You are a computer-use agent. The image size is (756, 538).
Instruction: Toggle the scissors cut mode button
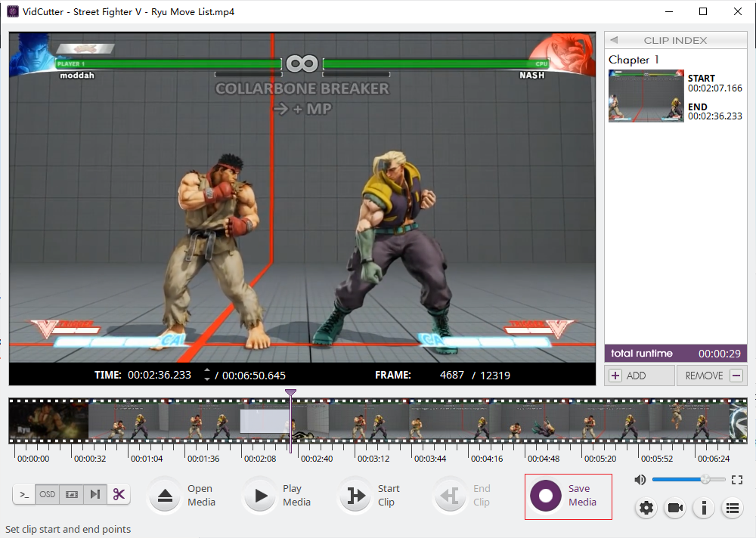pyautogui.click(x=119, y=494)
